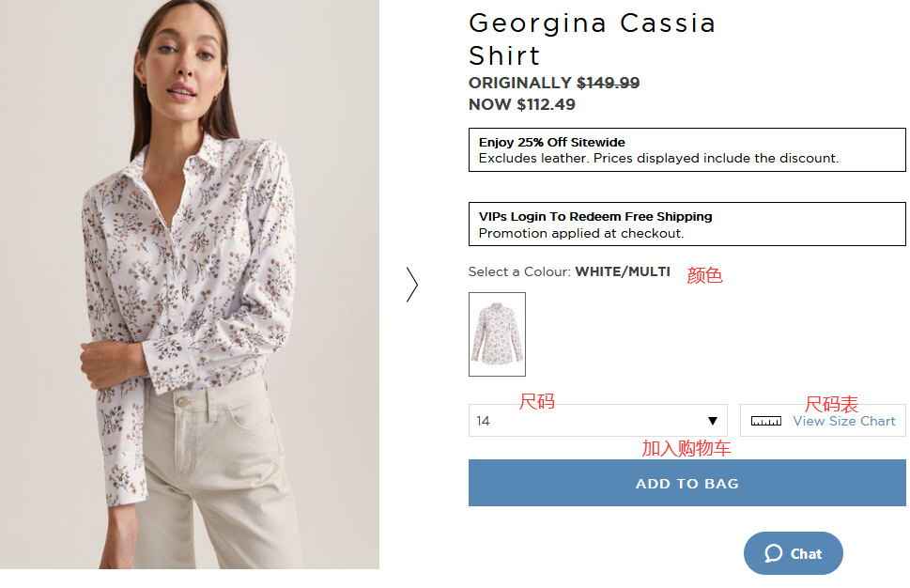Click the red 颜色 annotation label
The width and height of the screenshot is (910, 588).
tap(704, 276)
